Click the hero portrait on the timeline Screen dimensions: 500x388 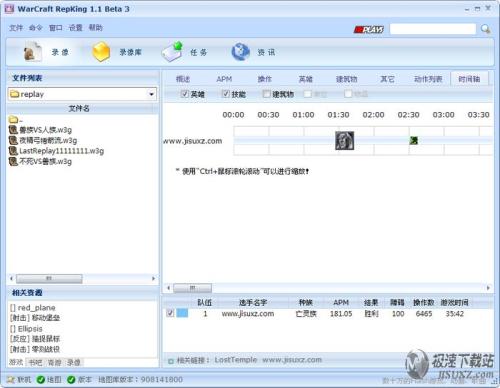click(x=344, y=140)
